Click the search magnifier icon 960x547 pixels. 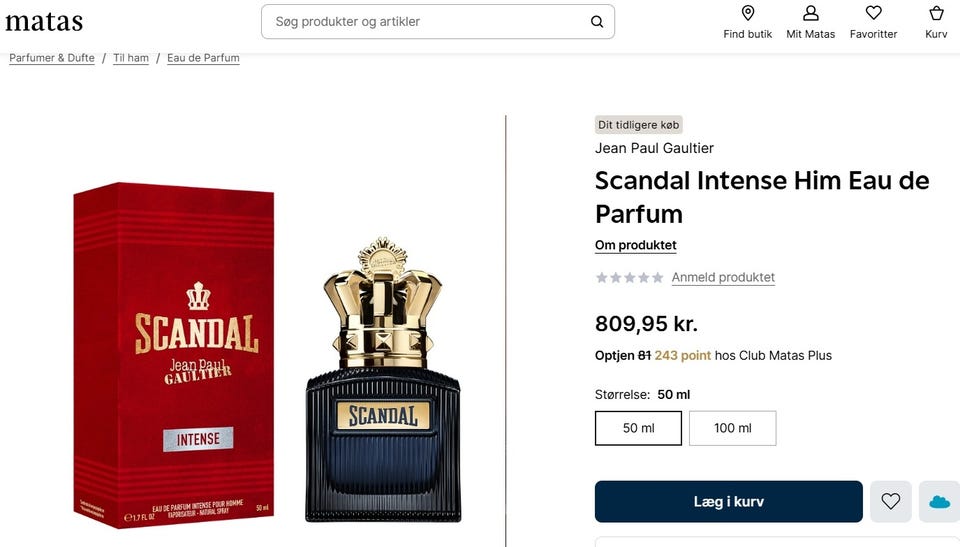coord(597,21)
